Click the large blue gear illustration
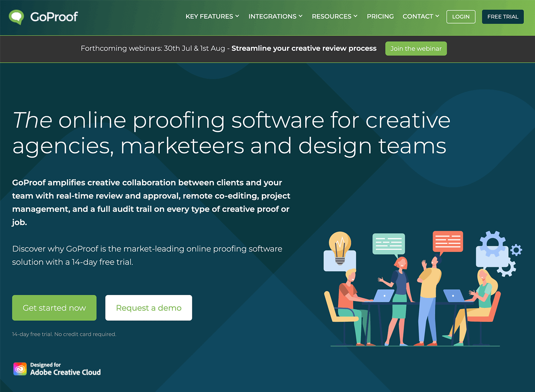 pyautogui.click(x=493, y=244)
